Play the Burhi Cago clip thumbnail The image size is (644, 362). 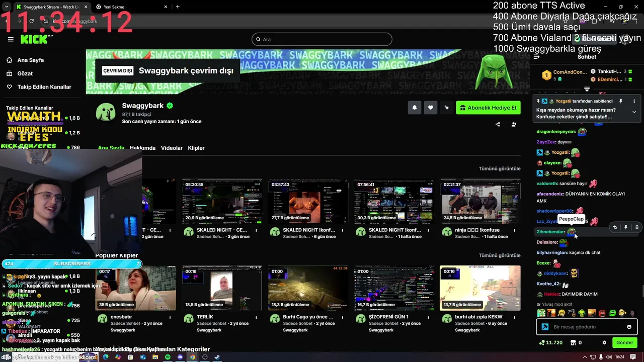pos(308,288)
